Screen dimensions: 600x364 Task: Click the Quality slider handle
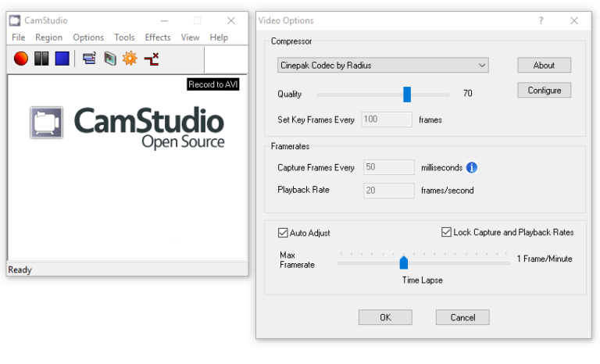(x=407, y=95)
